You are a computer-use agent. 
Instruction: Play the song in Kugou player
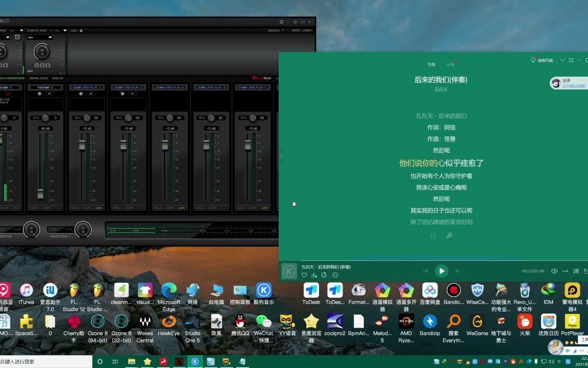(x=442, y=271)
